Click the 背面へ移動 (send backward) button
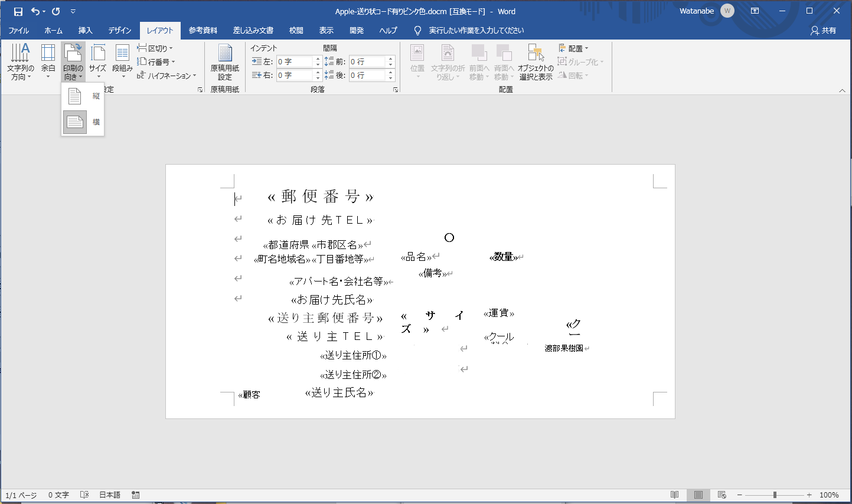 (504, 62)
